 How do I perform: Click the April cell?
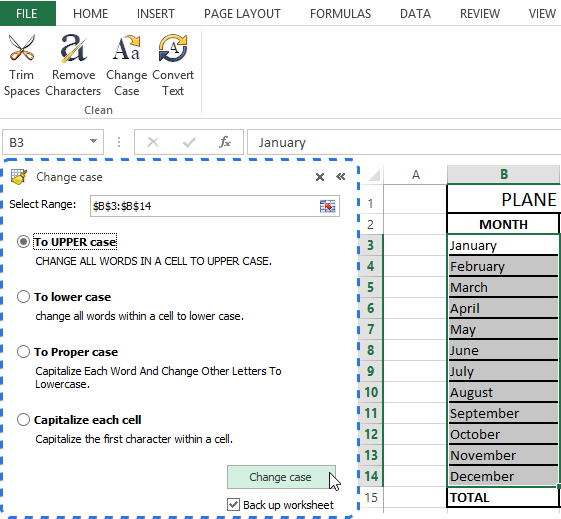click(503, 308)
